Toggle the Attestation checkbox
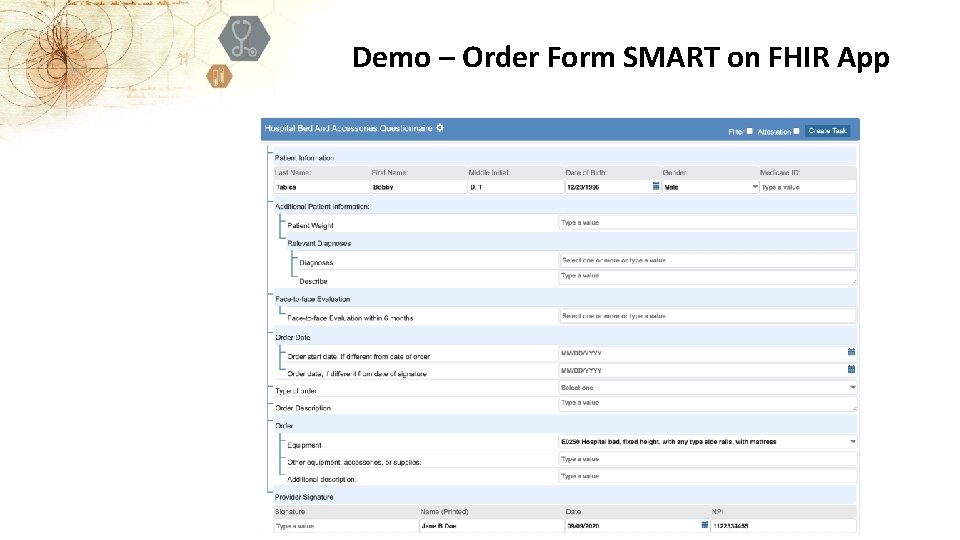This screenshot has width=960, height=540. tap(796, 131)
